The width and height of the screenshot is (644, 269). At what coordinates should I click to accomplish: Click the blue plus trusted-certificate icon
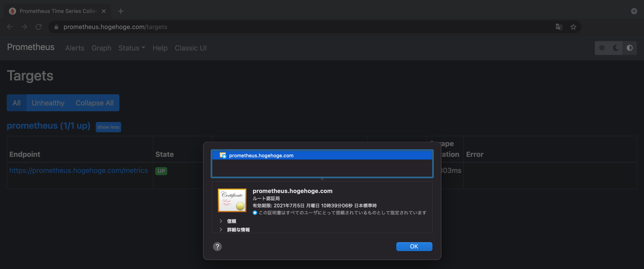coord(255,212)
